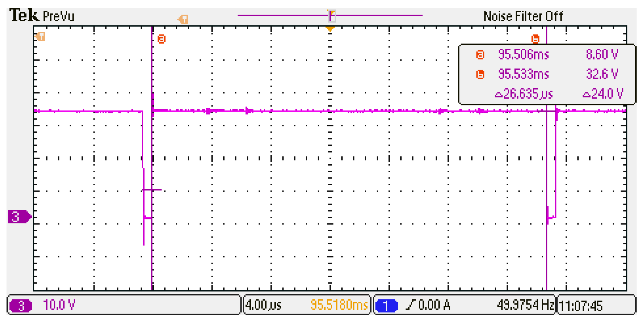Screen dimensions: 644x323
Task: Click the orange arrow above graticule
Action: coord(183,20)
